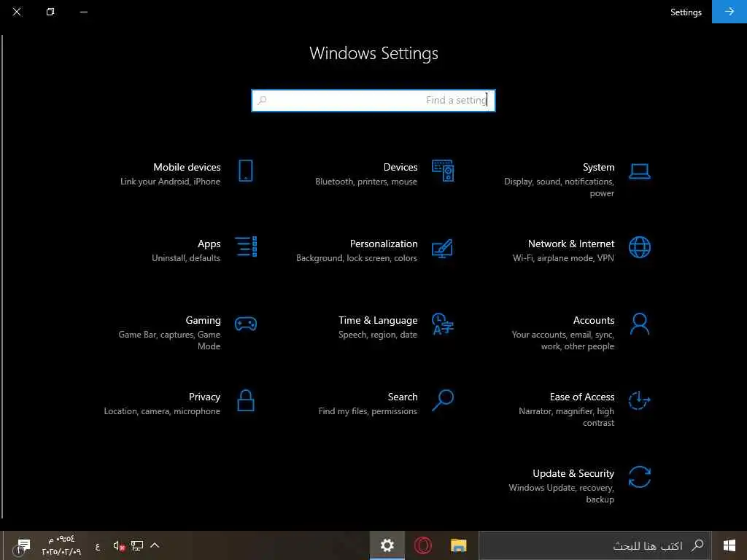Click the network status tray icon

click(x=137, y=545)
